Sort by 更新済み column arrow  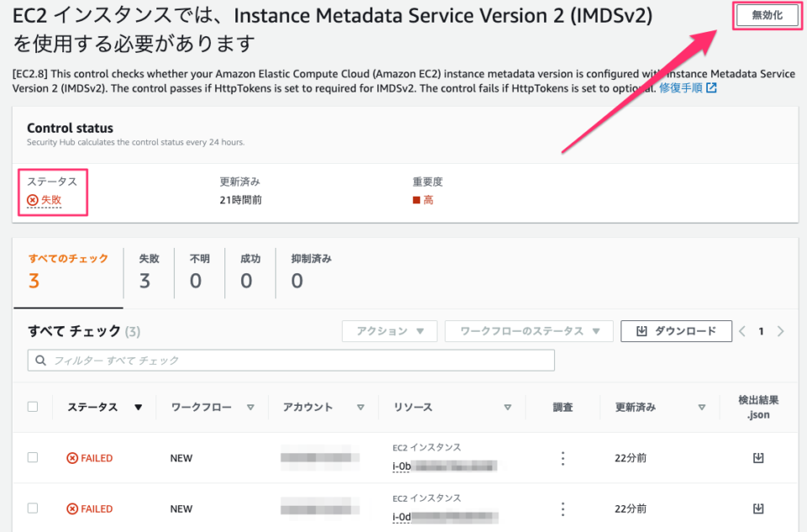coord(701,408)
